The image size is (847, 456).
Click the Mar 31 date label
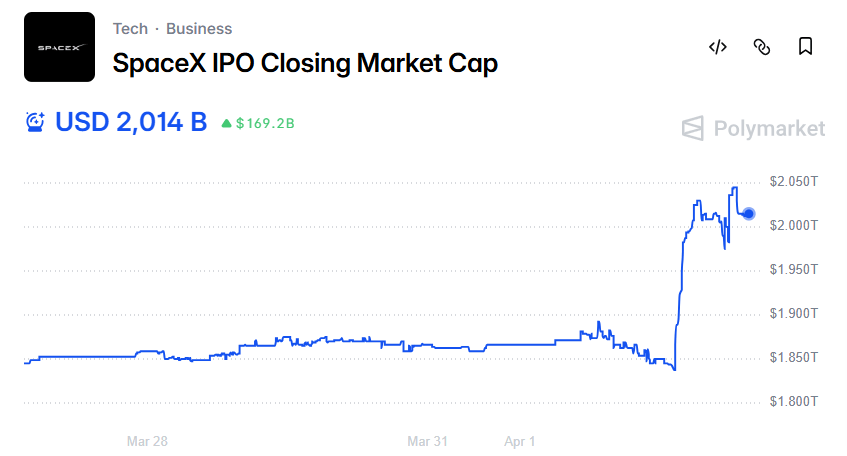point(427,441)
